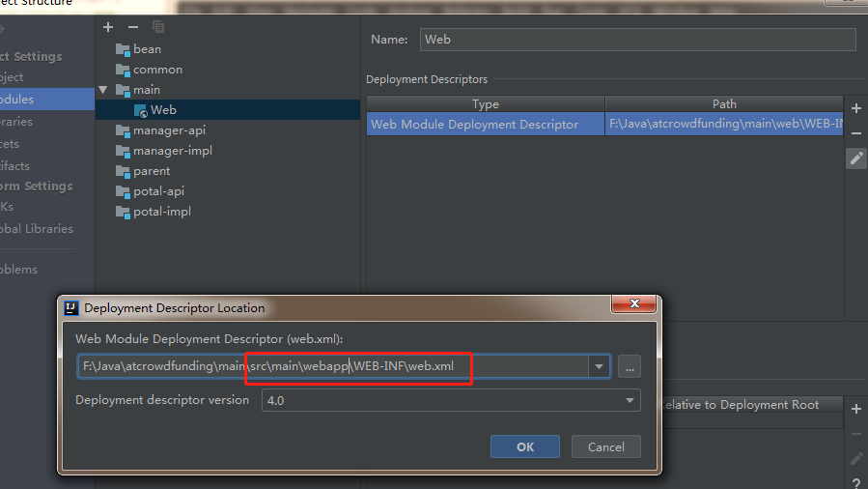This screenshot has width=868, height=489.
Task: Select the parent module
Action: click(152, 171)
